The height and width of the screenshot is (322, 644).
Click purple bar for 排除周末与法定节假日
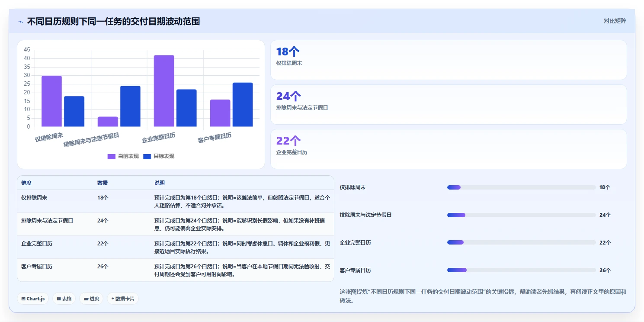pyautogui.click(x=108, y=122)
